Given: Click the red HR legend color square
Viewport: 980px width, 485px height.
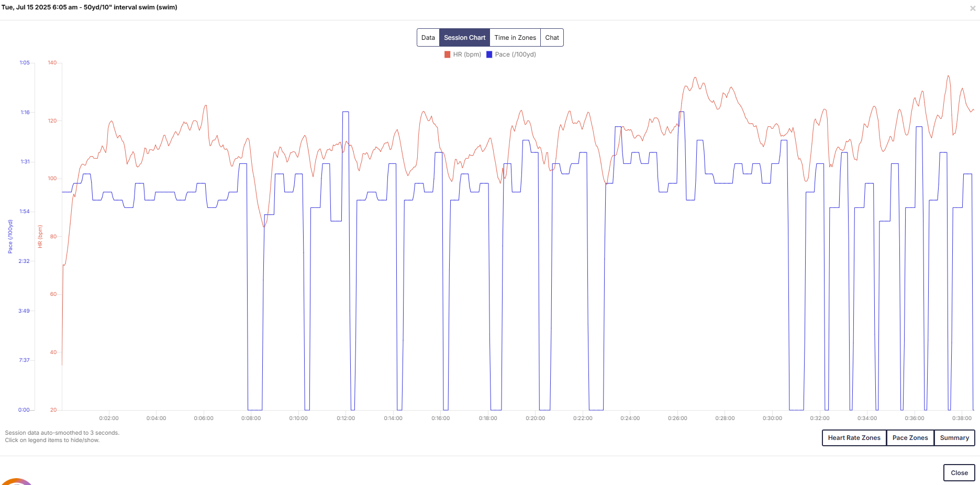Looking at the screenshot, I should 447,54.
